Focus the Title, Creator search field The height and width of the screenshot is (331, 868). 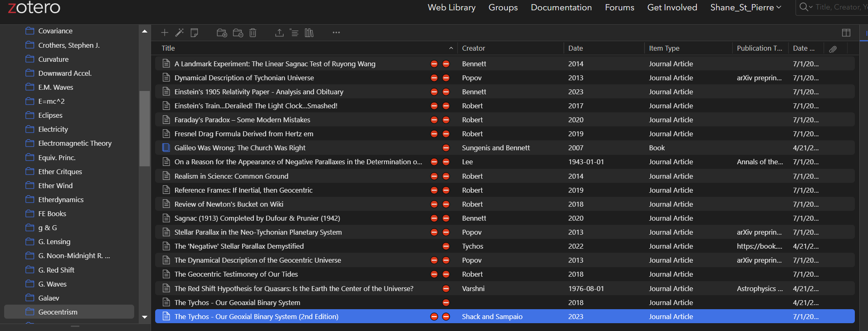841,7
